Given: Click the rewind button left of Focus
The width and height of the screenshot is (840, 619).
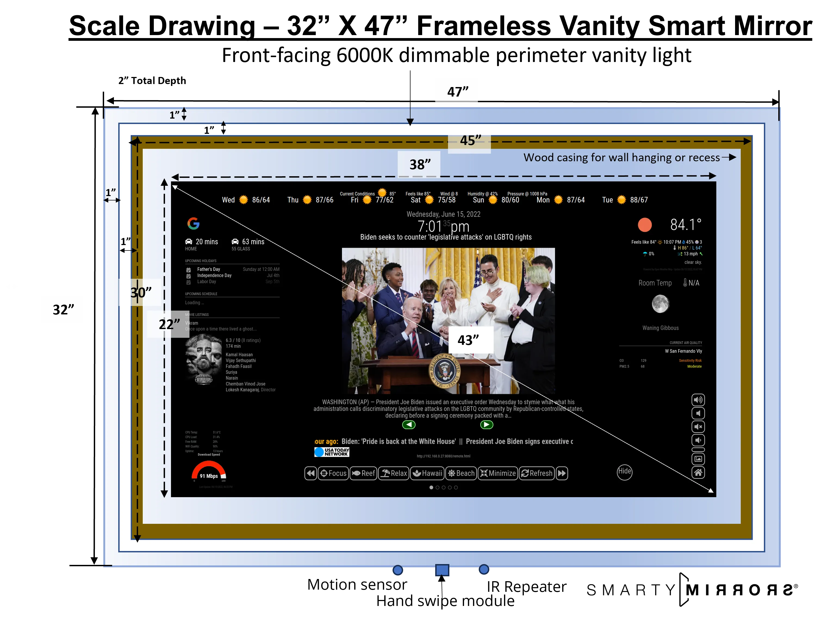Looking at the screenshot, I should (311, 473).
